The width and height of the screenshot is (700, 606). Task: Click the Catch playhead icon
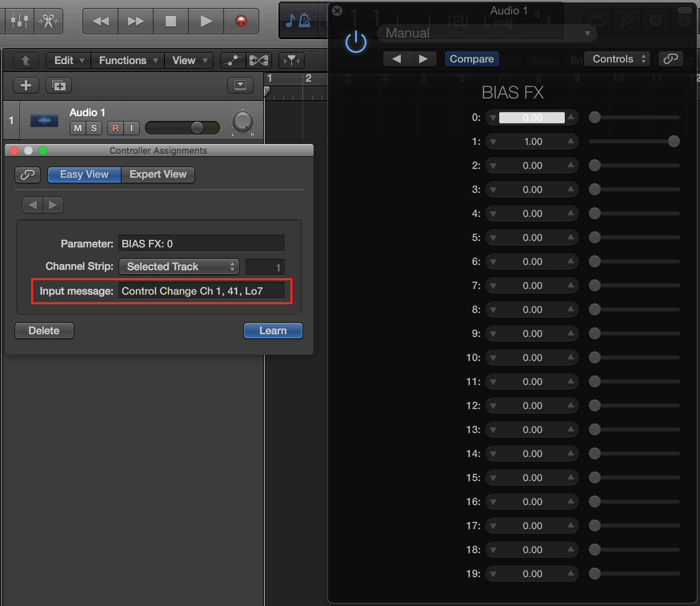tap(292, 60)
